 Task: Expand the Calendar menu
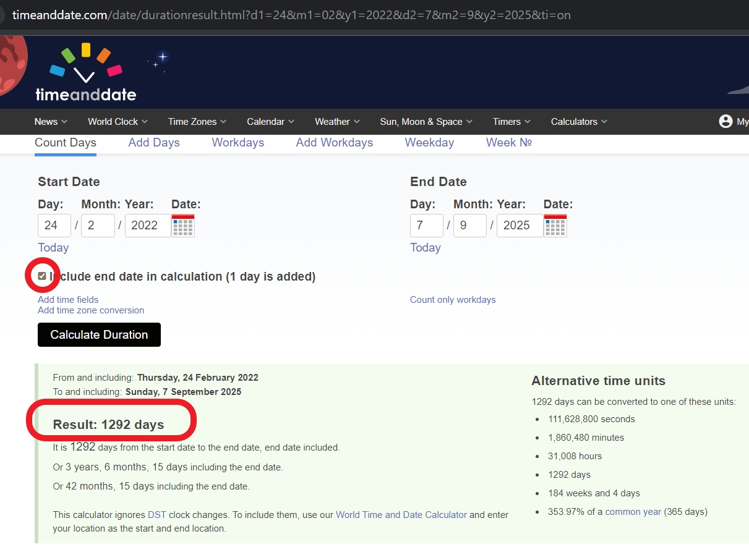pyautogui.click(x=270, y=122)
